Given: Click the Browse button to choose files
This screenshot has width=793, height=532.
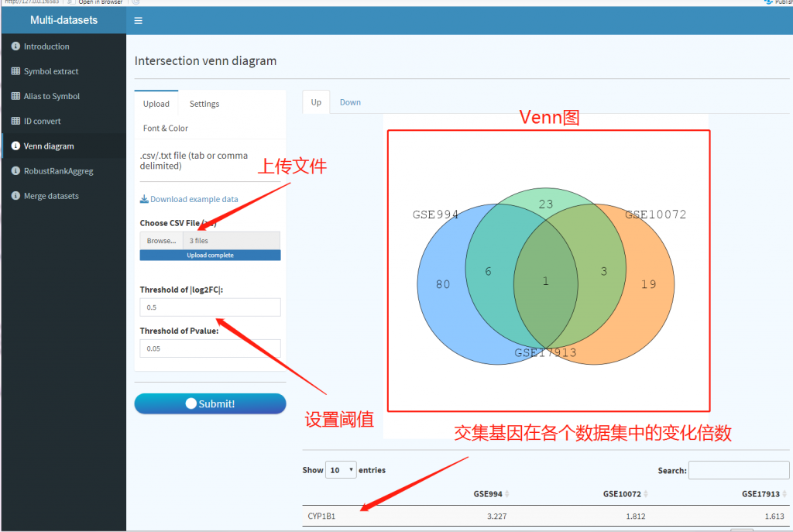Looking at the screenshot, I should coord(160,240).
